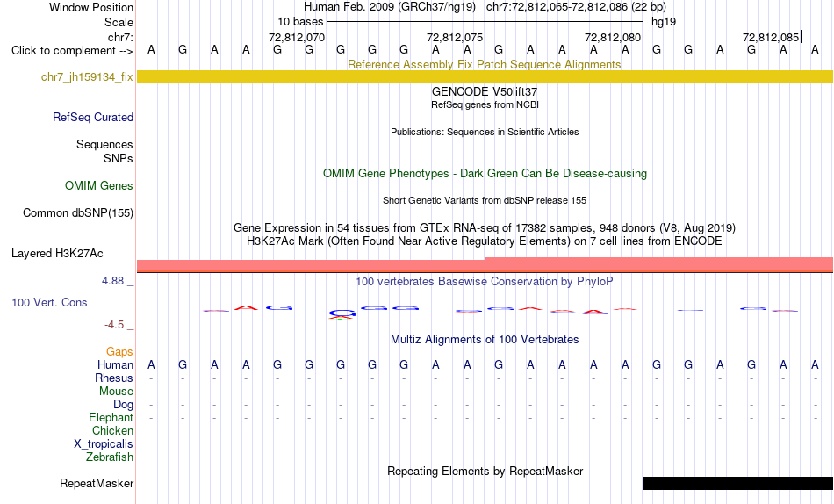Viewport: 834px width, 504px height.
Task: Click the Rhesus species label
Action: coord(114,378)
